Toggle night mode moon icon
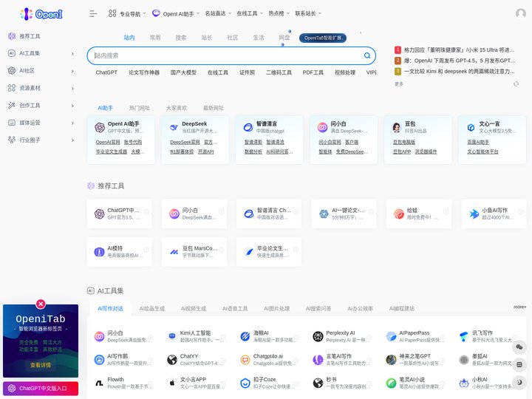 pyautogui.click(x=519, y=382)
